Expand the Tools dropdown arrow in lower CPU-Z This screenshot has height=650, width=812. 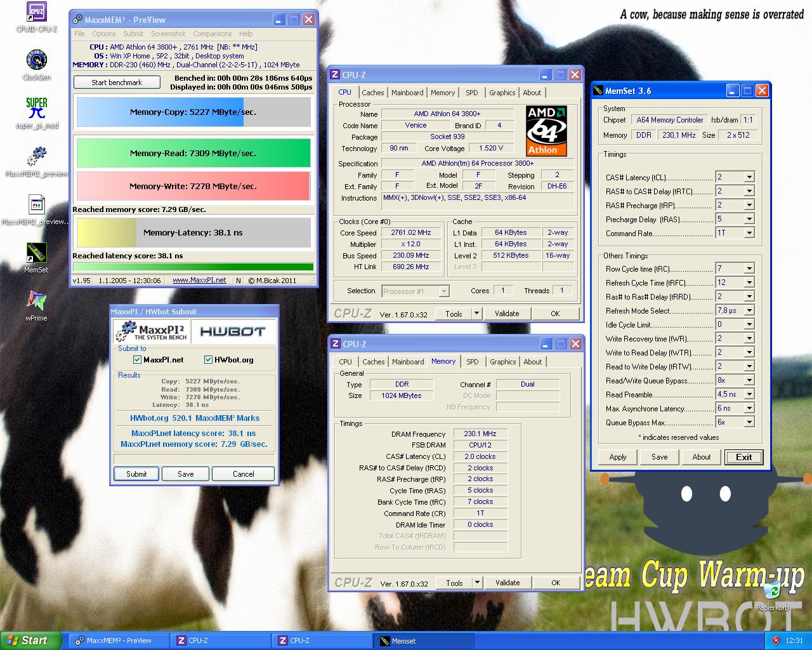478,583
